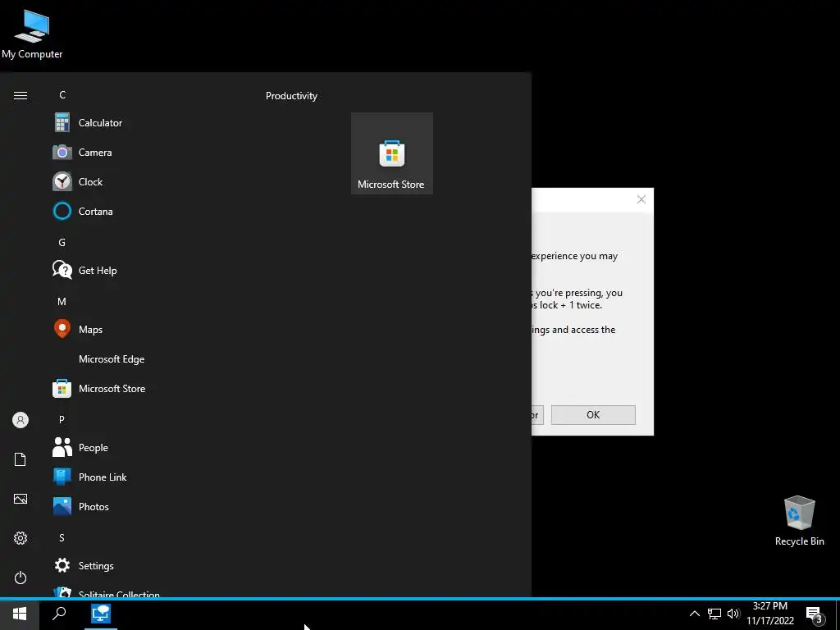Show hidden system tray icons
840x630 pixels.
(694, 614)
